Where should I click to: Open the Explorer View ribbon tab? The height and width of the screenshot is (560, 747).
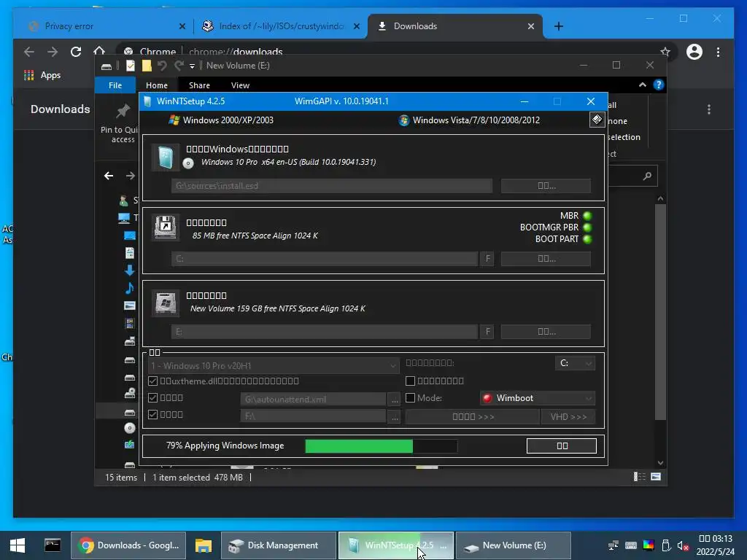pos(240,85)
